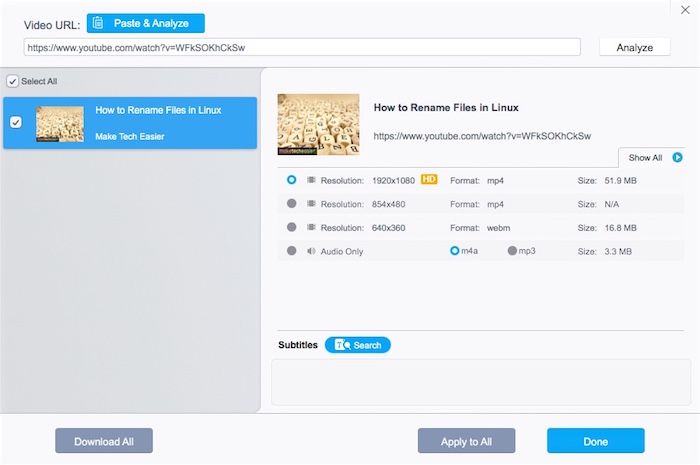Viewport: 700px width, 465px height.
Task: Click the Show All label
Action: [645, 158]
